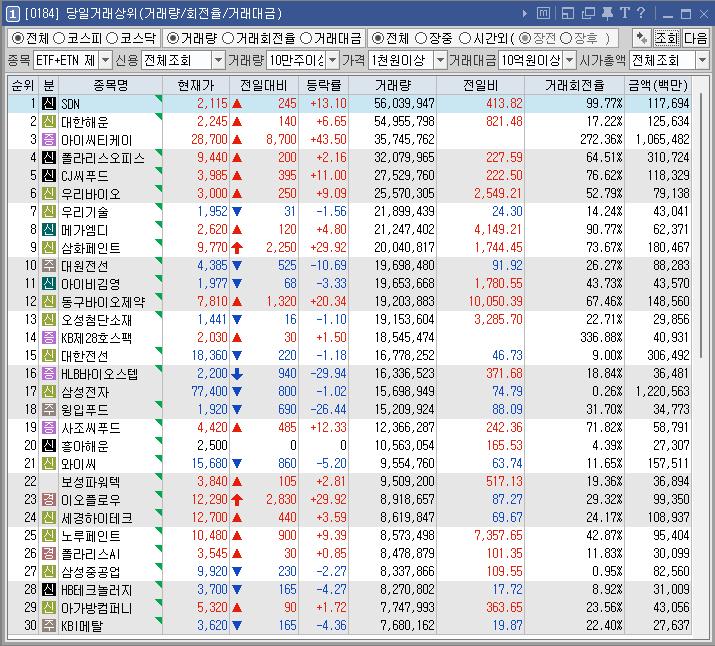This screenshot has width=715, height=646.
Task: Click the 현재가 column header
Action: coord(196,85)
